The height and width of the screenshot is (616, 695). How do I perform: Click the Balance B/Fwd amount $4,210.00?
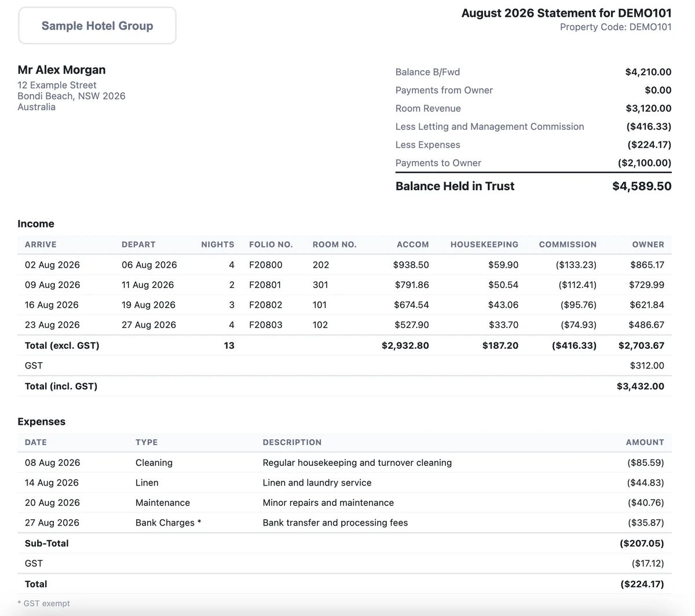(x=648, y=72)
